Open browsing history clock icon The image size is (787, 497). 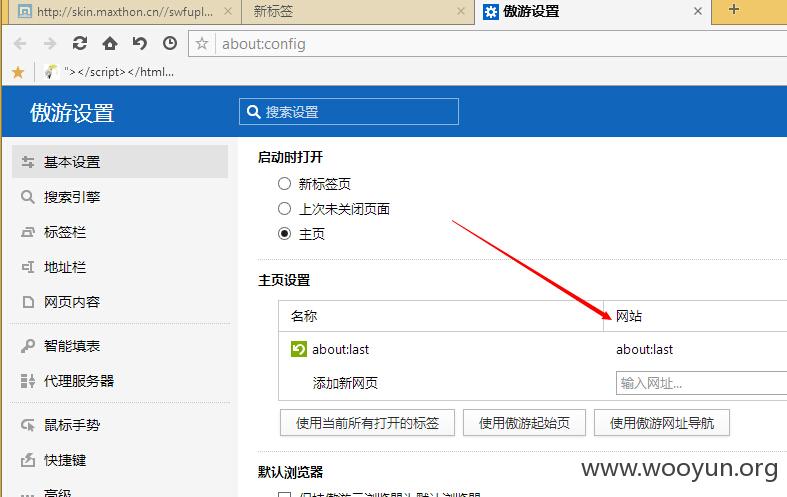[170, 44]
